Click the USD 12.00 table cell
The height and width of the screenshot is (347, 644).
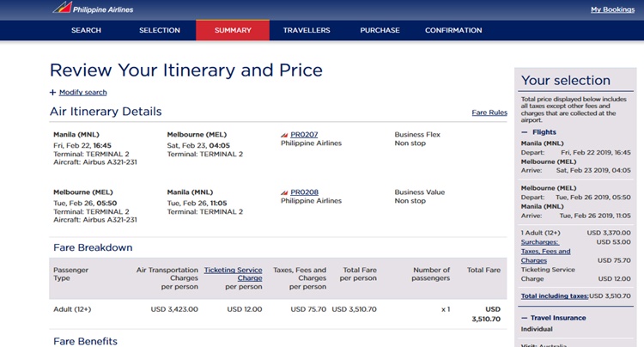(245, 309)
